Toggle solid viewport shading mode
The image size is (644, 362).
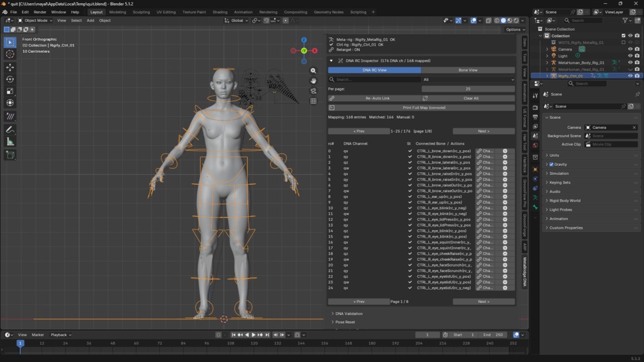click(503, 21)
